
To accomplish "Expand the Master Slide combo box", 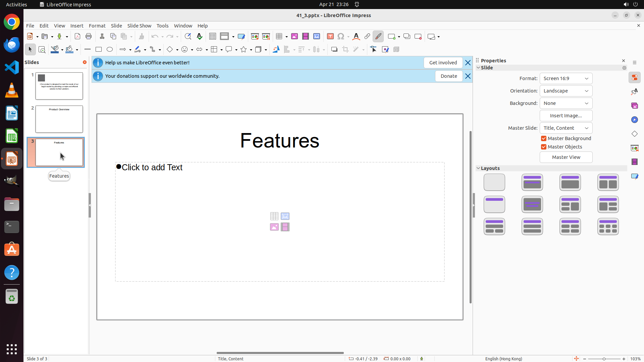I will tap(566, 128).
